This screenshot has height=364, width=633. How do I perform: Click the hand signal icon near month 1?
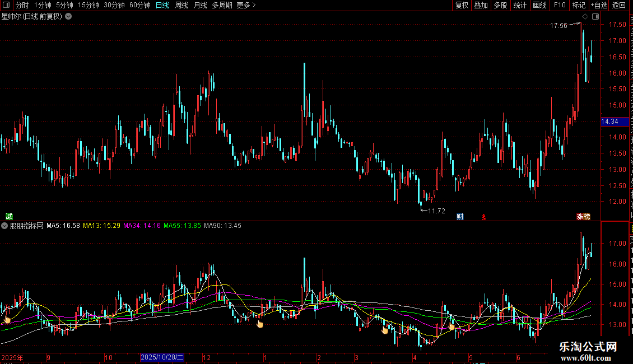tap(259, 324)
